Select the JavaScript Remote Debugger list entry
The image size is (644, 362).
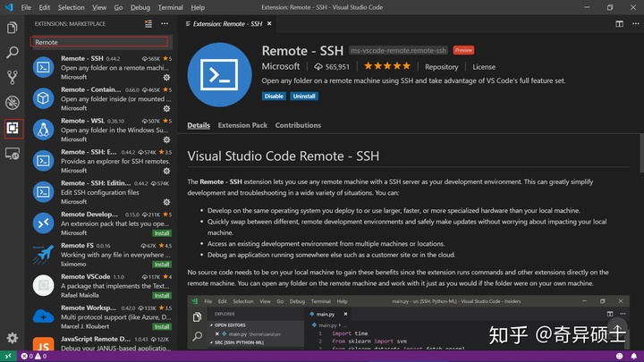[101, 343]
